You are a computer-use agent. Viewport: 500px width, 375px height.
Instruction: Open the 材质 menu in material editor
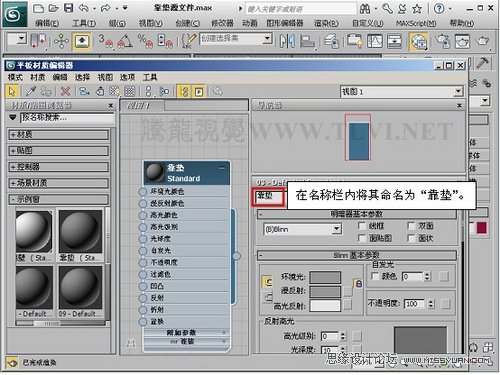click(x=37, y=77)
